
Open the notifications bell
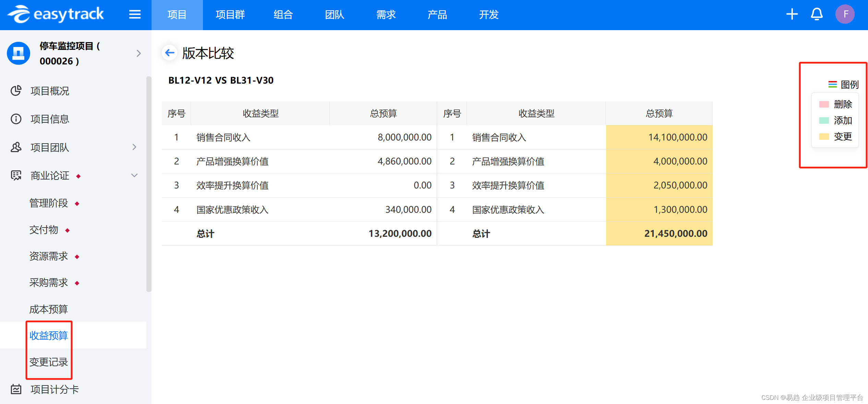point(817,14)
